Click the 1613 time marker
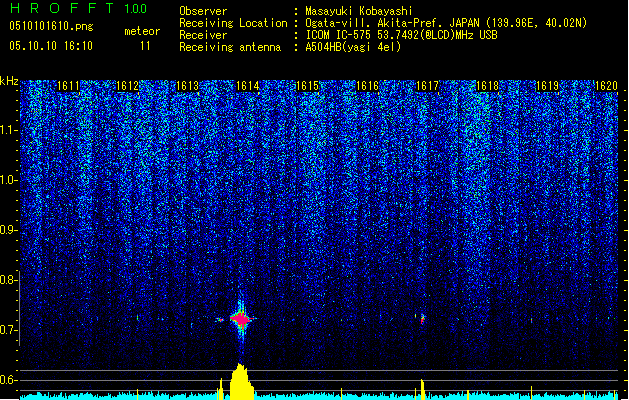Image resolution: width=629 pixels, height=400 pixels. click(x=187, y=86)
